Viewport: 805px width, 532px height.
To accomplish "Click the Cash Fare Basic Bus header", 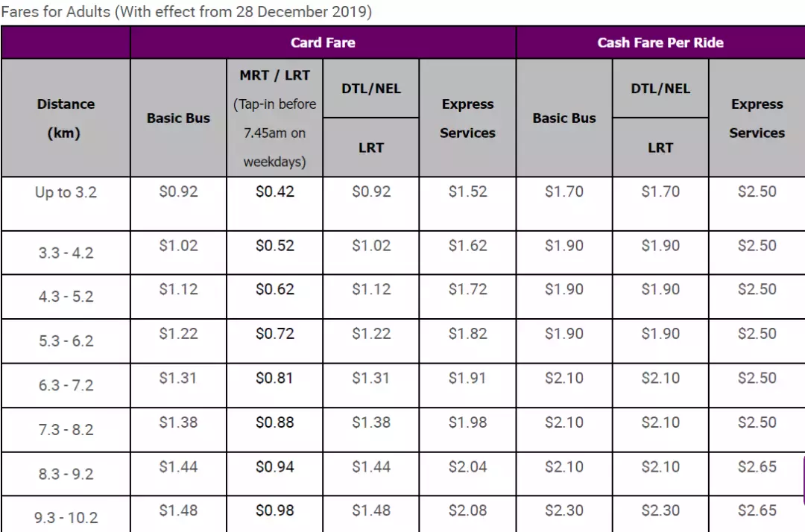I will pos(564,118).
